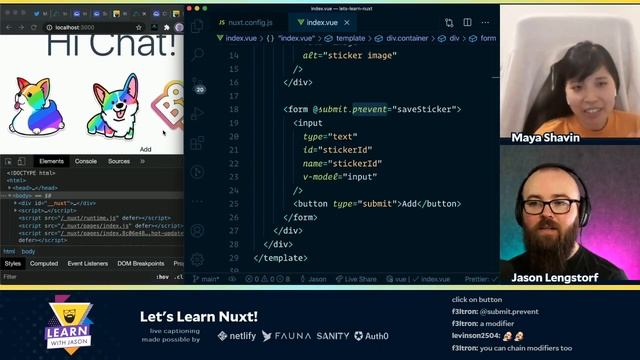This screenshot has width=640, height=360.
Task: Click the sync changes icon beside main
Action: (x=232, y=279)
